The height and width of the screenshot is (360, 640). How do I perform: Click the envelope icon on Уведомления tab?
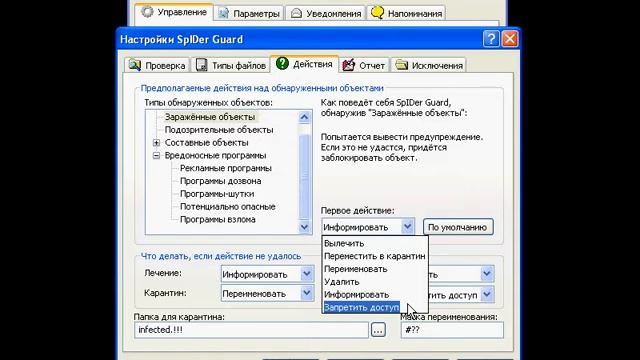(x=296, y=13)
